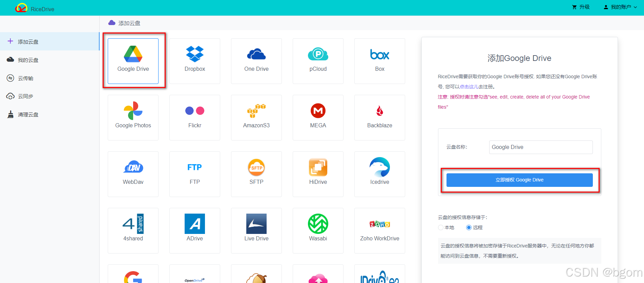The width and height of the screenshot is (644, 283).
Task: Choose the Box cloud icon
Action: point(380,55)
